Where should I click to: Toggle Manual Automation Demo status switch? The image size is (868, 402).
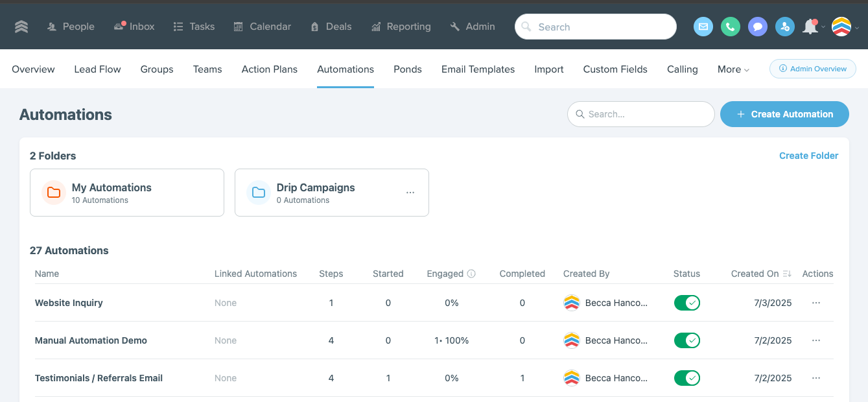coord(686,340)
